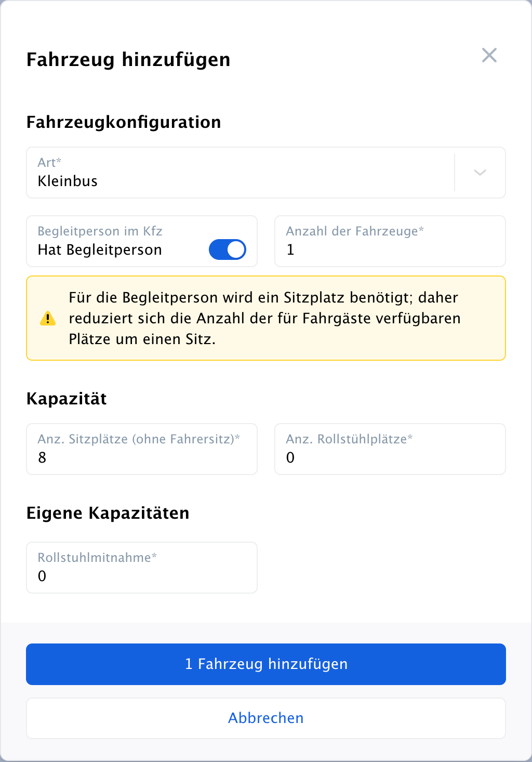Click the yellow warning triangle icon
Screen dimensions: 532x762
point(48,318)
